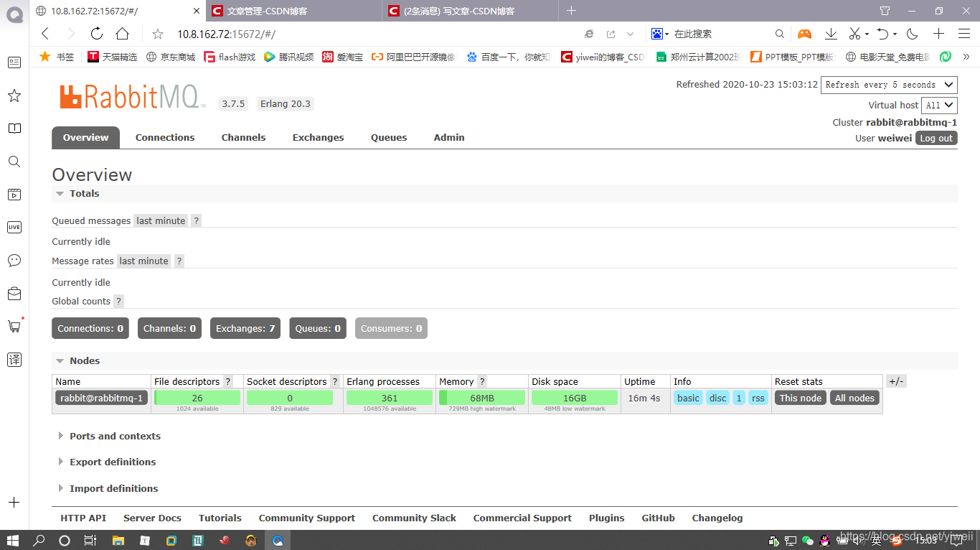
Task: Toggle node columns with +/- button
Action: pos(896,381)
